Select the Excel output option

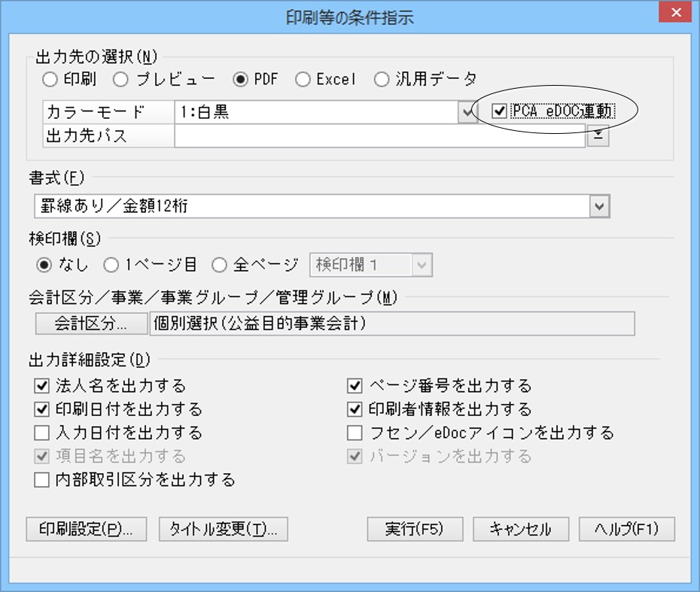(x=302, y=79)
